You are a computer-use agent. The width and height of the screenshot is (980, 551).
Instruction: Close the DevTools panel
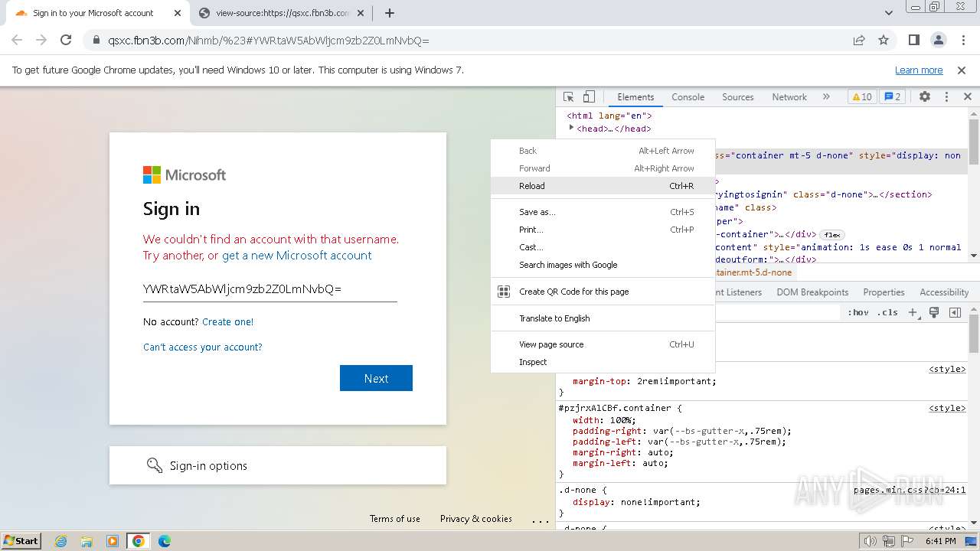point(968,97)
